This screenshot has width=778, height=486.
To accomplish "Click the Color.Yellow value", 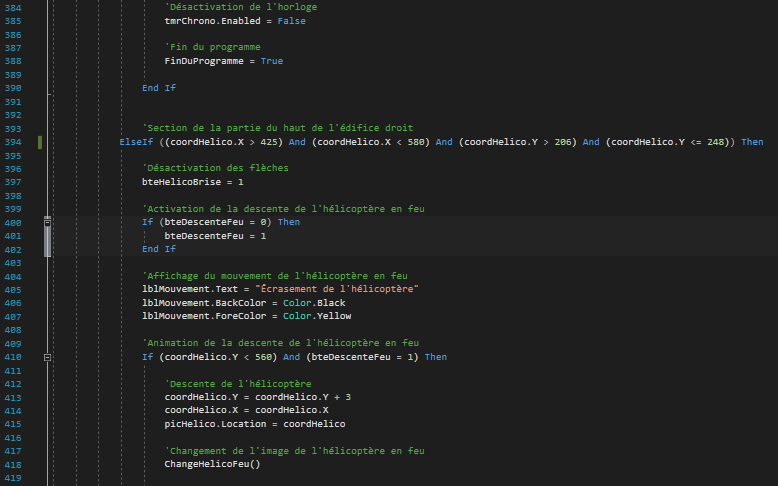I will [x=317, y=316].
